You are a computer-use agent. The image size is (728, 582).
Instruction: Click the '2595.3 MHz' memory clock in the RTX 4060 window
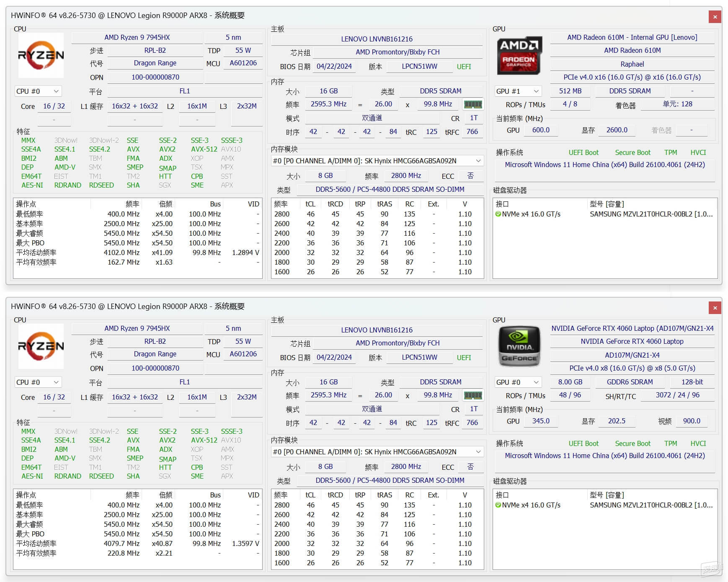pyautogui.click(x=328, y=395)
